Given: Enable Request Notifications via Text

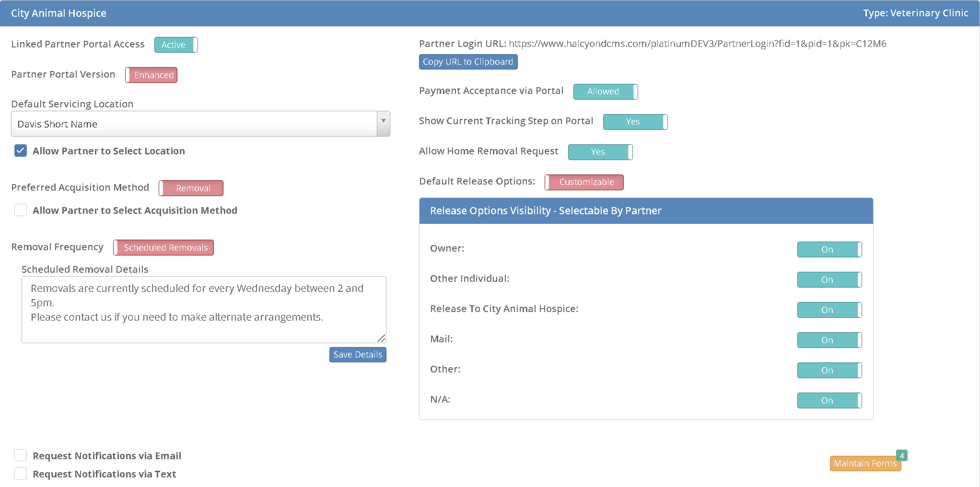Looking at the screenshot, I should 21,474.
